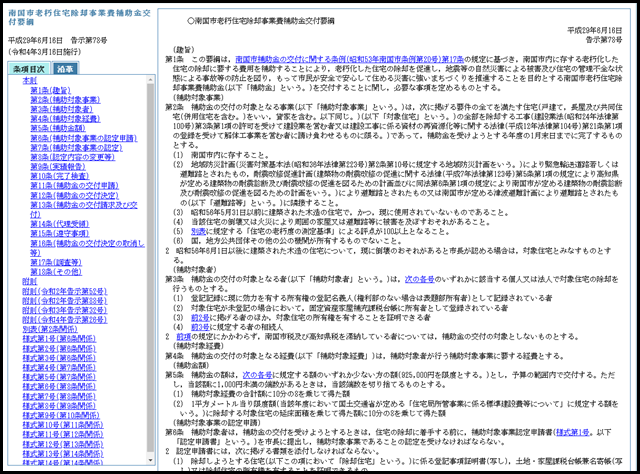The width and height of the screenshot is (640, 474).
Task: Navigate to 第10条(完了検査) in the sidebar
Action: (x=59, y=177)
